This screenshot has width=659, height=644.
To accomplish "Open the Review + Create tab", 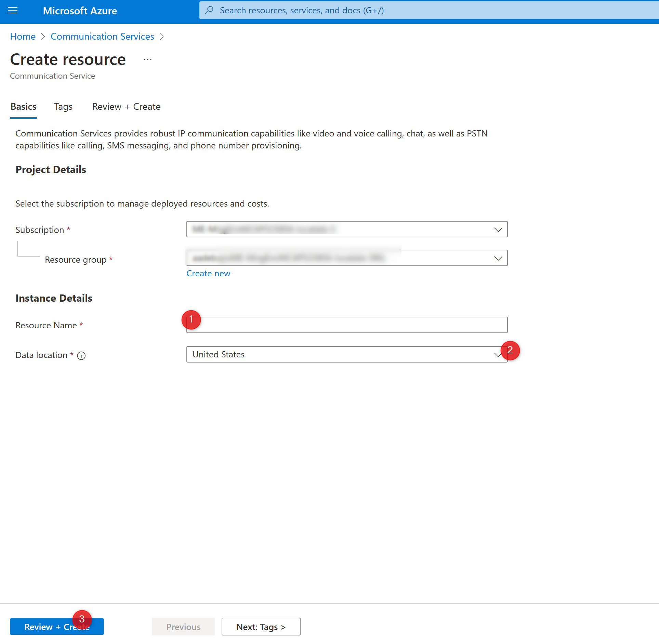I will (126, 107).
